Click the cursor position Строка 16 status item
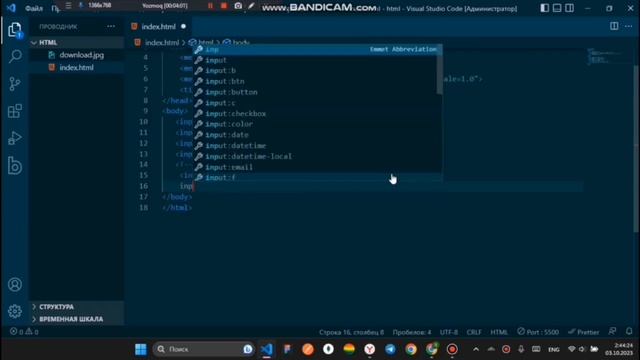 click(x=351, y=332)
